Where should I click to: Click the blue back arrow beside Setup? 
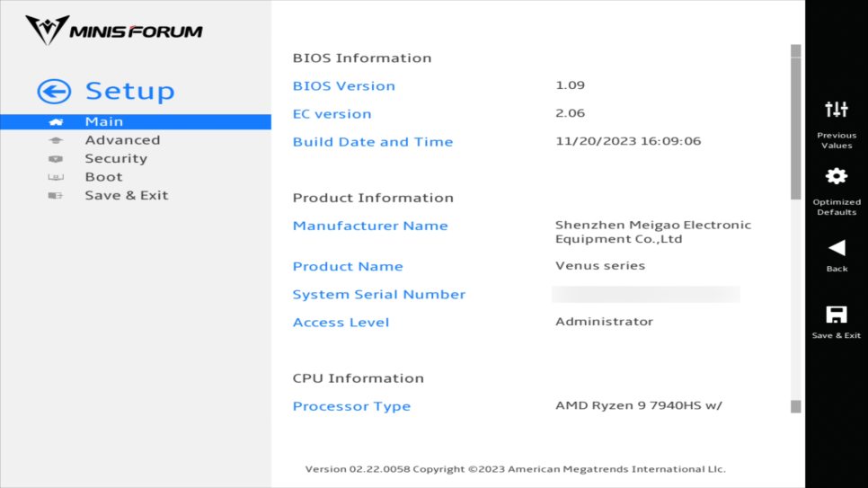(54, 91)
